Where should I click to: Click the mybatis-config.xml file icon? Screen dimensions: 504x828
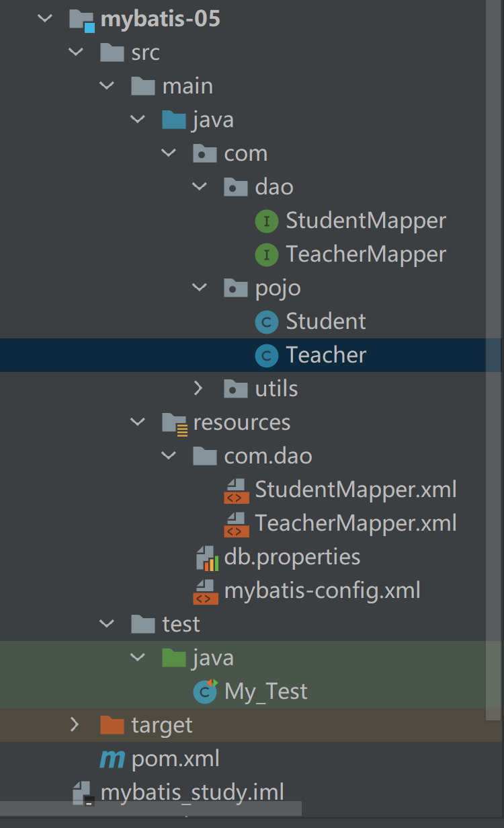pos(206,591)
